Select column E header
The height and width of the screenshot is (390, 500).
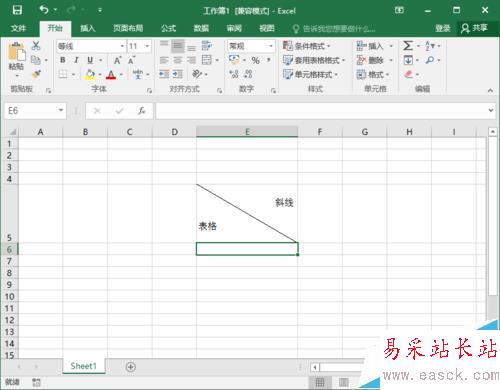point(247,132)
